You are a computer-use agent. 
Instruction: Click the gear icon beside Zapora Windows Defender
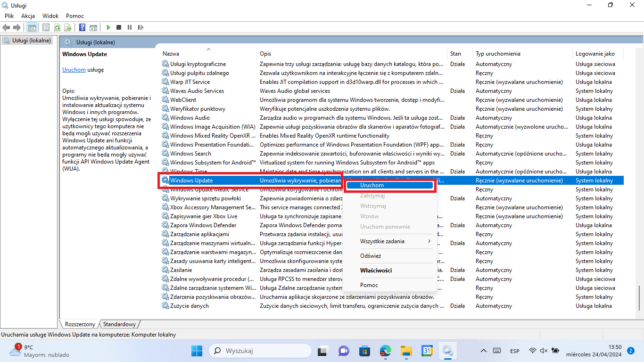click(165, 225)
